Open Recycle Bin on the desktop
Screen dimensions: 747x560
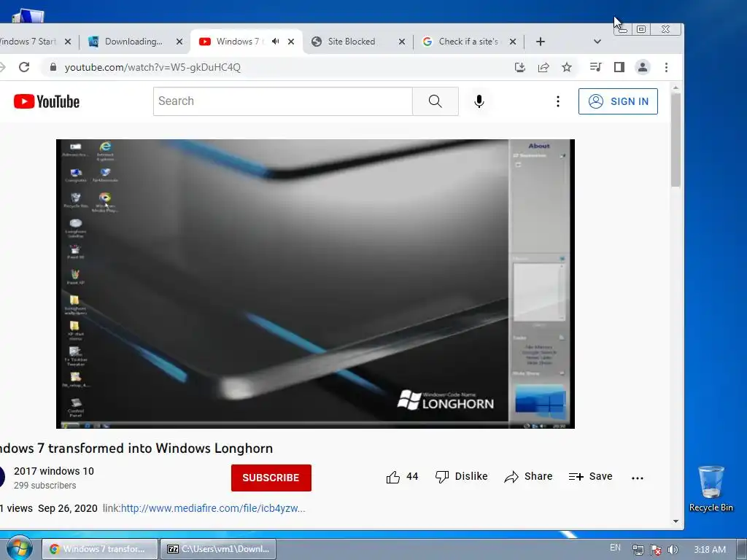coord(711,489)
